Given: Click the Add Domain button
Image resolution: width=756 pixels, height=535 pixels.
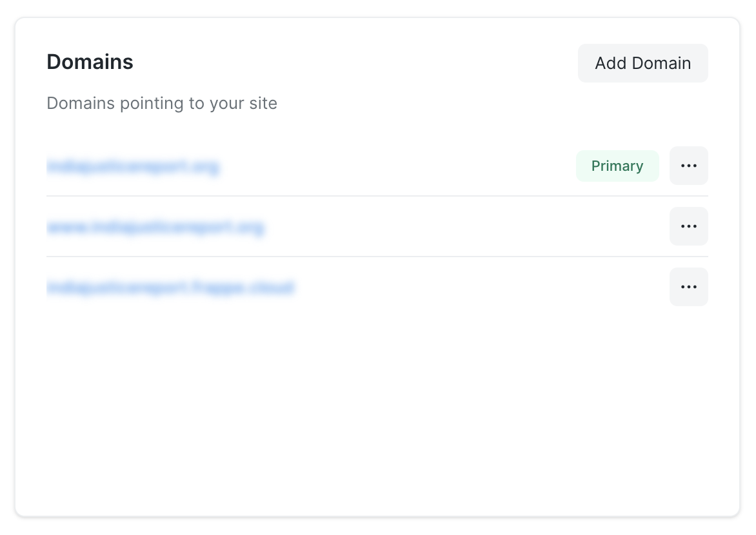Looking at the screenshot, I should (642, 63).
